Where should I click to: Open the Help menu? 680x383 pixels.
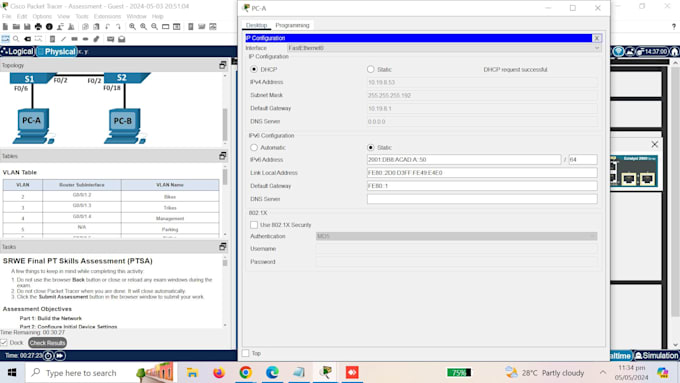(157, 16)
